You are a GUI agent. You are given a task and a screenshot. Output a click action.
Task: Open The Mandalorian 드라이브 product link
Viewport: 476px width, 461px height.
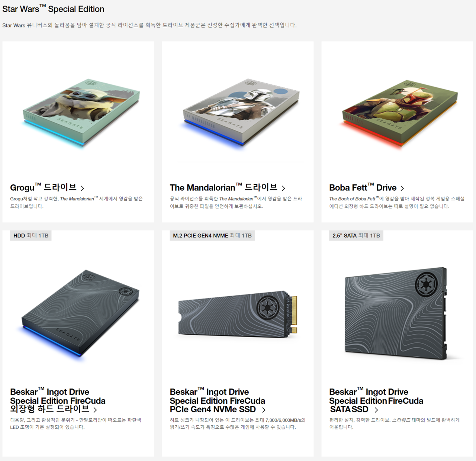point(223,187)
